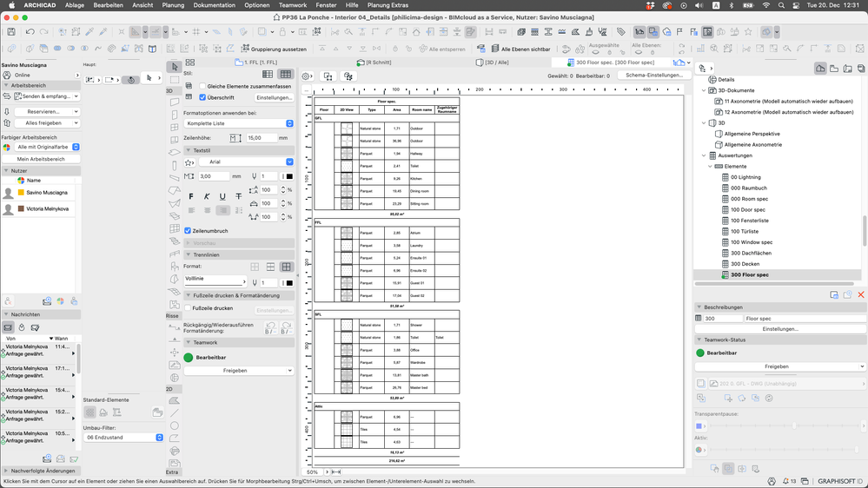Open the Arial font dropdown
This screenshot has height=488, width=868.
(x=245, y=162)
